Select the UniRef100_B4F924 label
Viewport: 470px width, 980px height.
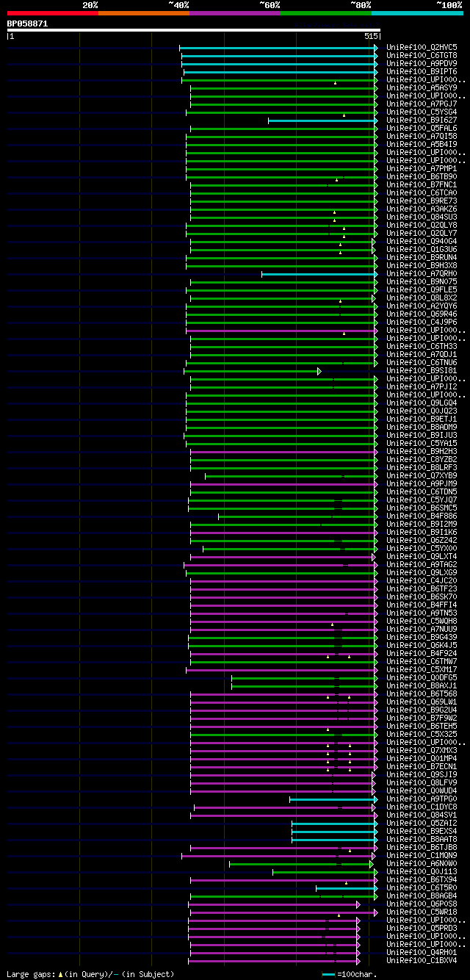coord(422,653)
